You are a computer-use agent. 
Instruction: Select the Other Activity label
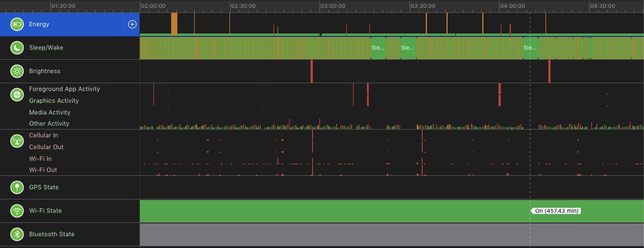click(49, 123)
